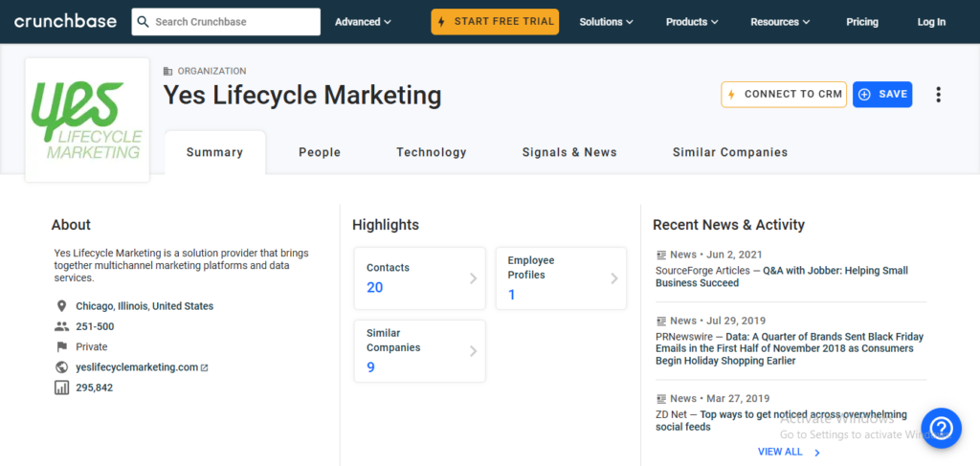Click the Start Free Trial button
980x466 pixels.
pos(495,22)
